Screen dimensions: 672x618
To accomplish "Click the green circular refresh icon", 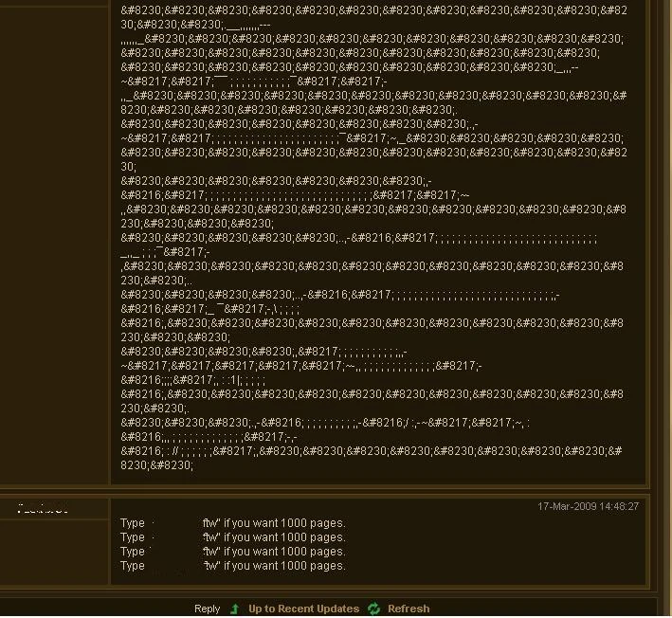I will pos(373,609).
